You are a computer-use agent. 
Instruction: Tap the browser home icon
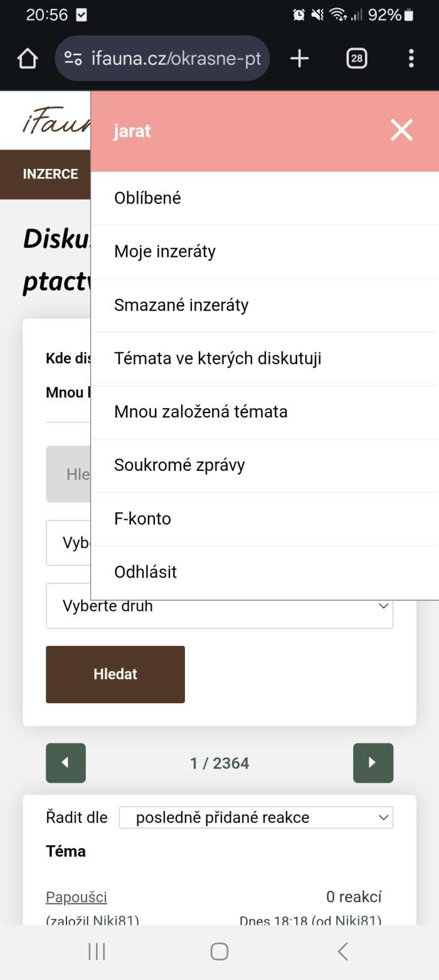[x=28, y=59]
